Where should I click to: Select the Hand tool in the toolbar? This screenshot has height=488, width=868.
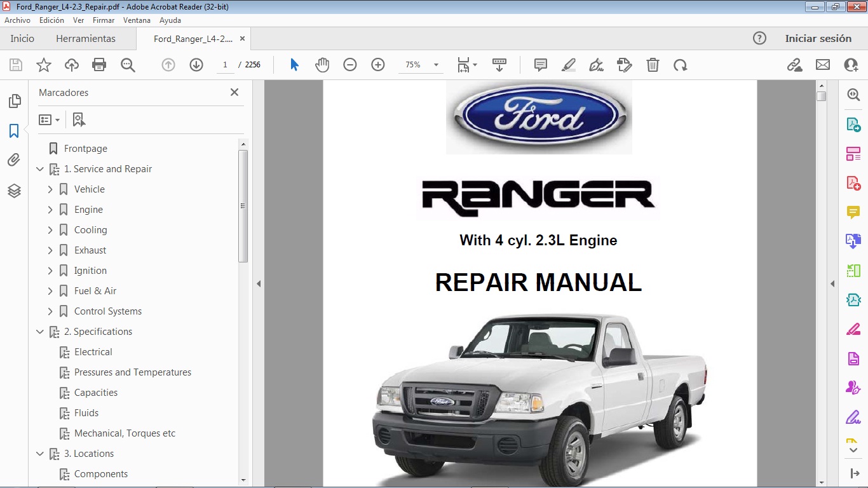(x=322, y=64)
